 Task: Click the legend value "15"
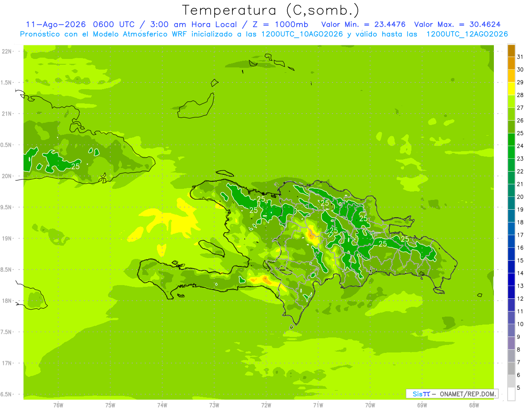click(520, 260)
